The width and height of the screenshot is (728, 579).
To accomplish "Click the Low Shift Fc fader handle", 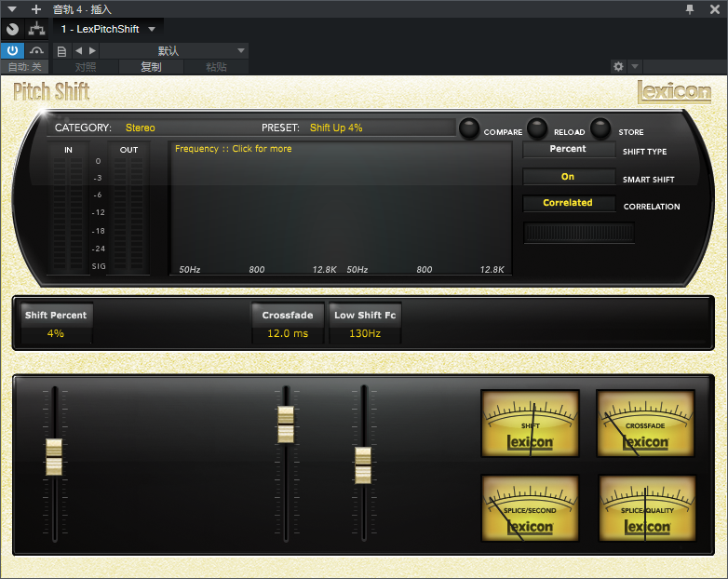I will [363, 465].
